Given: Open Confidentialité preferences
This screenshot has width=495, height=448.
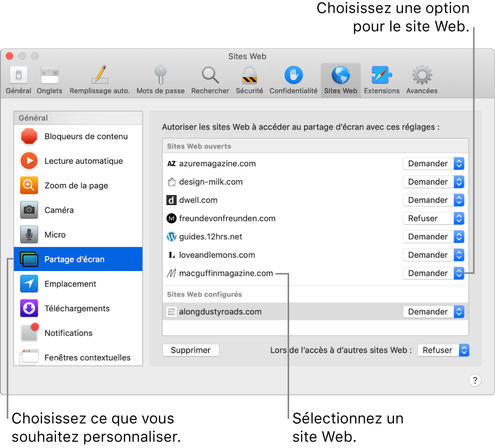Looking at the screenshot, I should 293,77.
